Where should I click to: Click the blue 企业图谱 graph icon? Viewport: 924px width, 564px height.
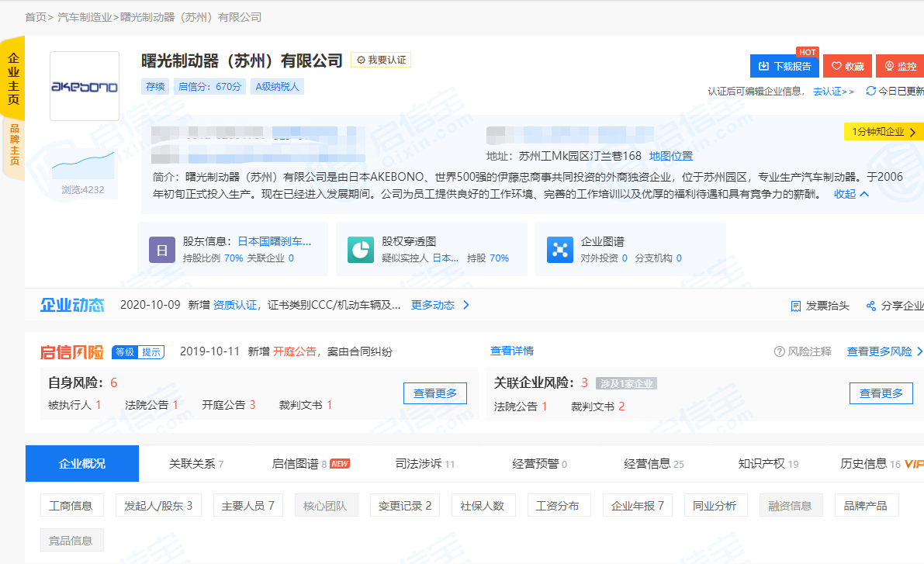pyautogui.click(x=560, y=250)
